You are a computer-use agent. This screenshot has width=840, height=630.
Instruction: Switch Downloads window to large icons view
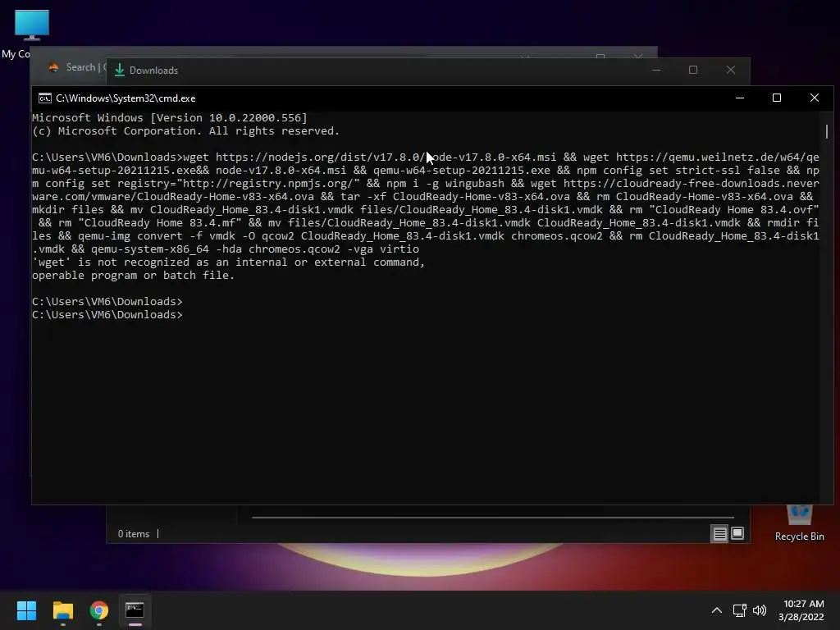coord(737,533)
